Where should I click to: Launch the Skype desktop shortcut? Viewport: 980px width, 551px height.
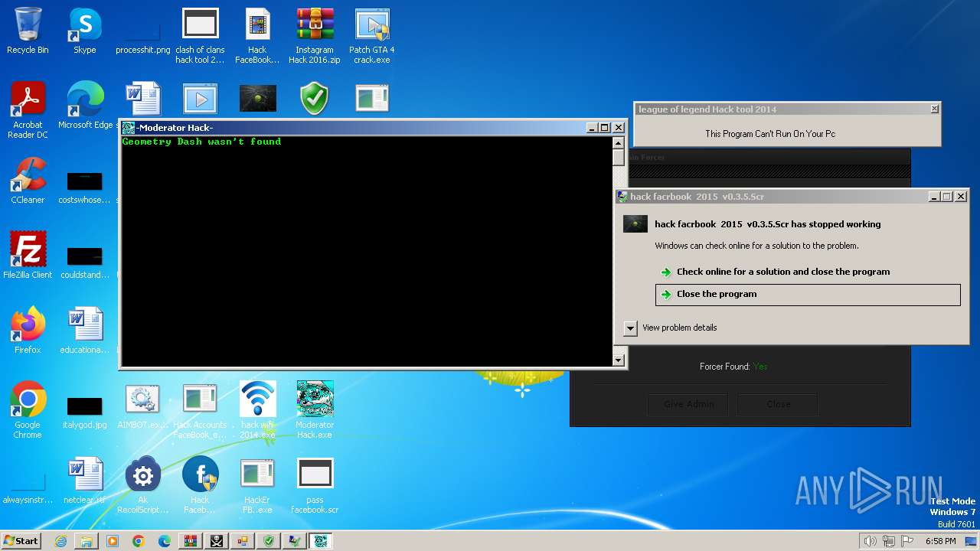coord(85,31)
